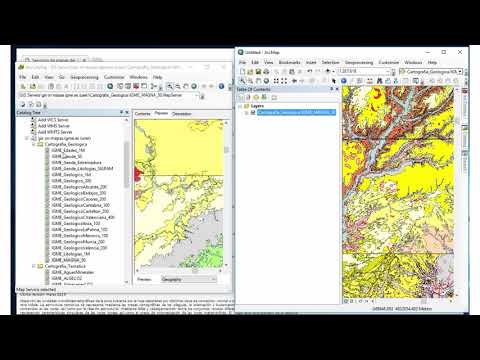This screenshot has width=480, height=360.
Task: Select IGME_AguasMinerales map service
Action: coord(73,272)
